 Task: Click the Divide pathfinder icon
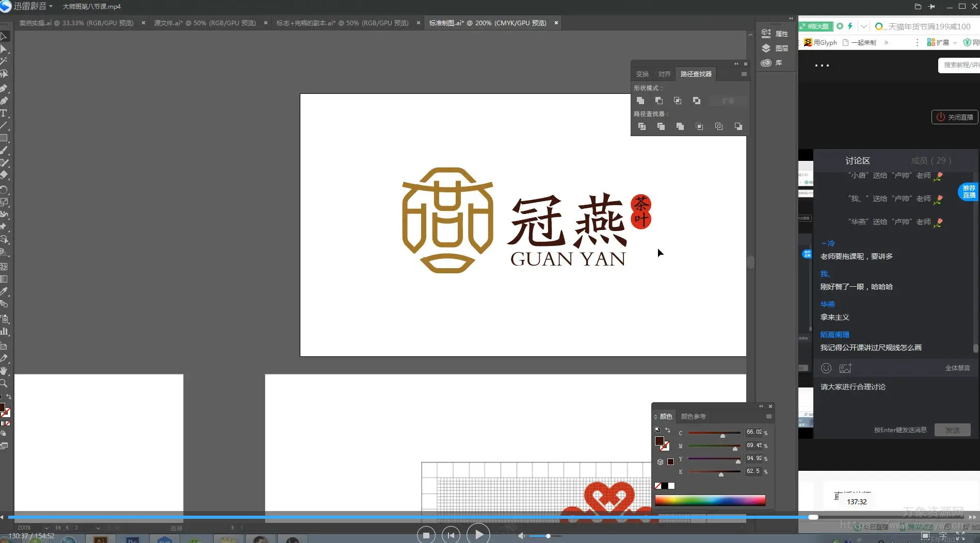click(x=642, y=126)
